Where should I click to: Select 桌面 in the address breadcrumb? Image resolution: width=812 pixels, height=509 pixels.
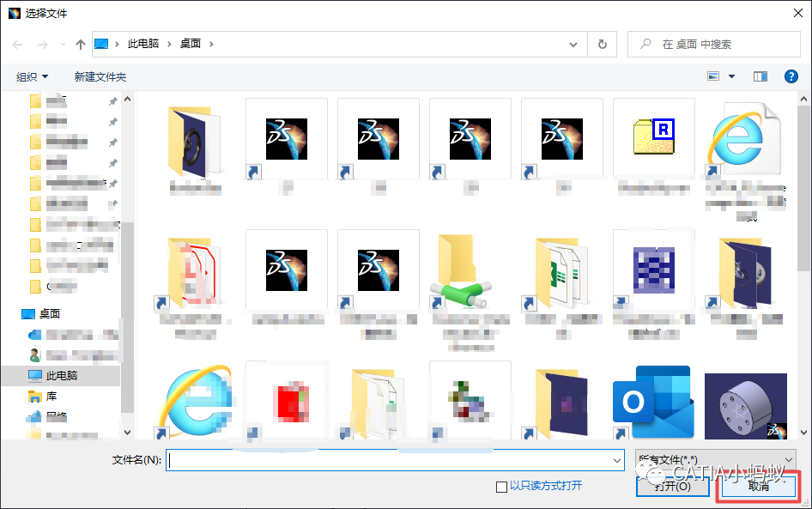point(190,44)
